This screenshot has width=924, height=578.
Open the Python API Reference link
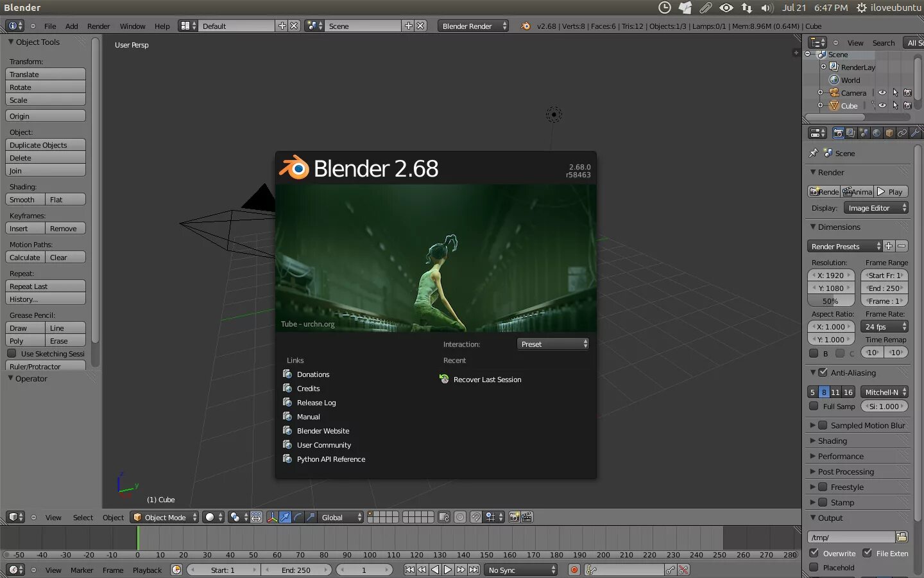click(331, 459)
